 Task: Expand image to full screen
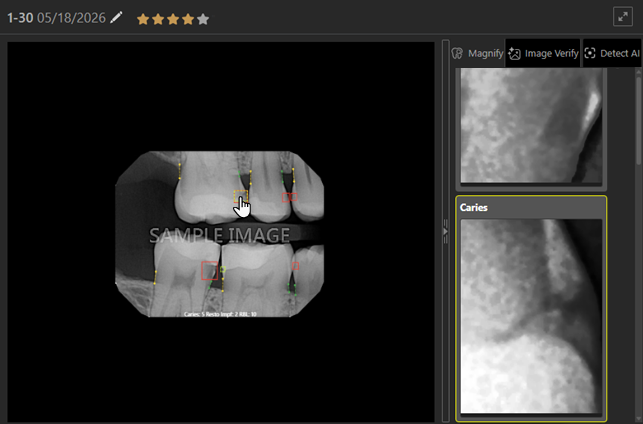[622, 17]
